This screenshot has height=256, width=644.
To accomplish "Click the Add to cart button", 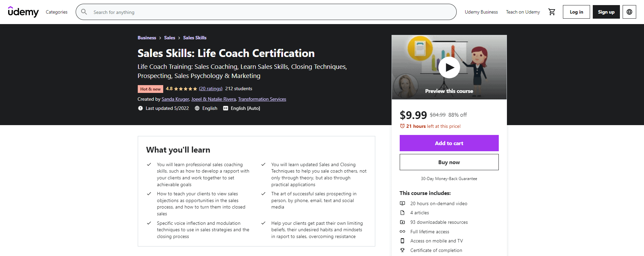I will point(449,143).
